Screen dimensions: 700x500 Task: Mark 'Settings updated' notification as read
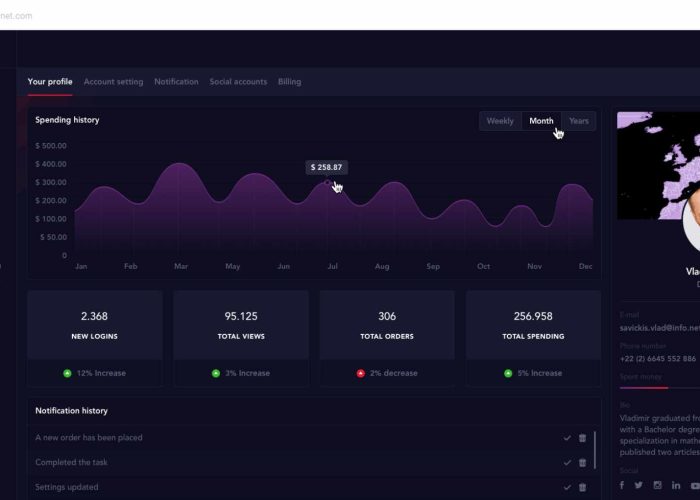point(567,487)
